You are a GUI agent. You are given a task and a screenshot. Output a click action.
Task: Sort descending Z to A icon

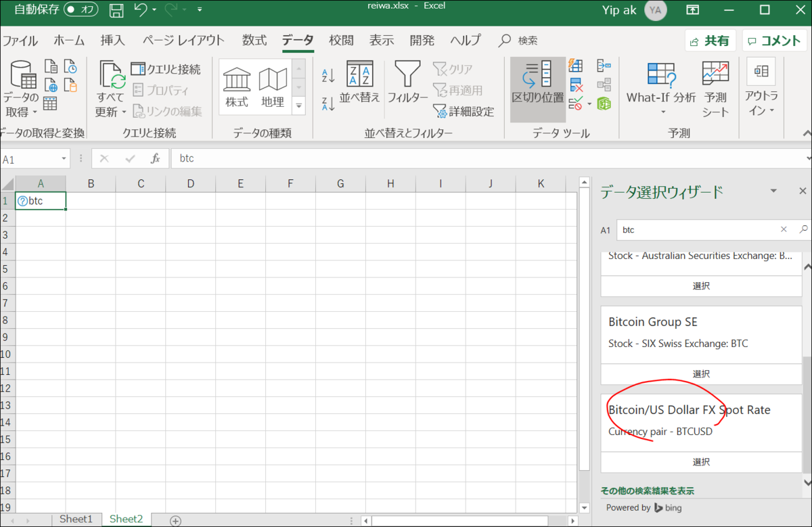[328, 104]
